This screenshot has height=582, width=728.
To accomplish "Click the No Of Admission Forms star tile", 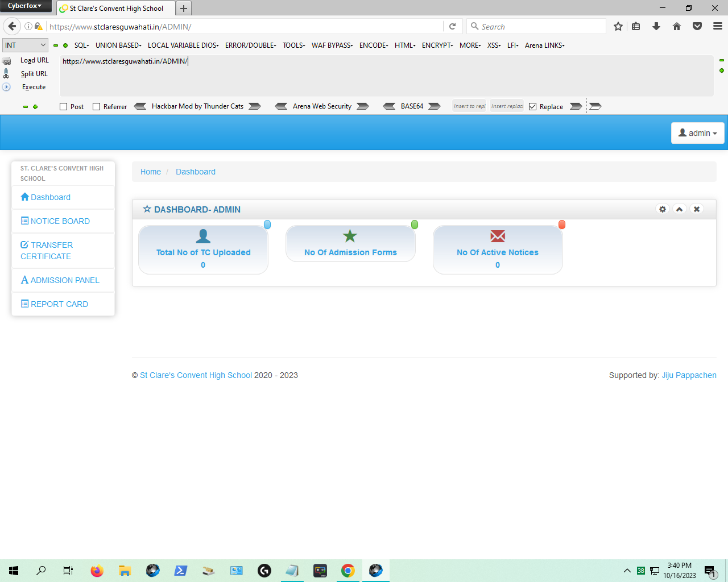I will 350,243.
